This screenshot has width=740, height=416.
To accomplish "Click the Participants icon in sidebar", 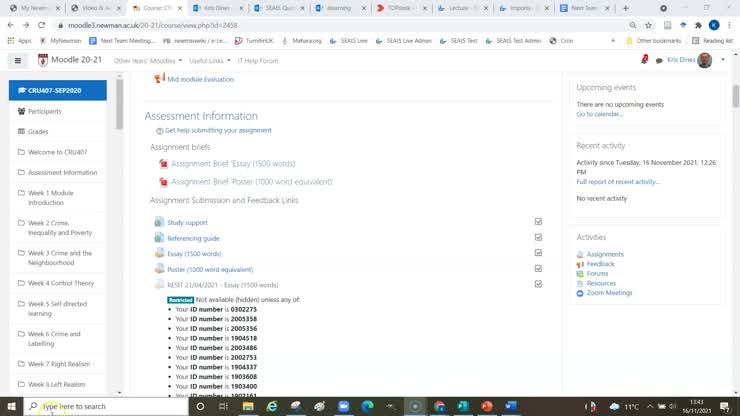I will [x=22, y=111].
